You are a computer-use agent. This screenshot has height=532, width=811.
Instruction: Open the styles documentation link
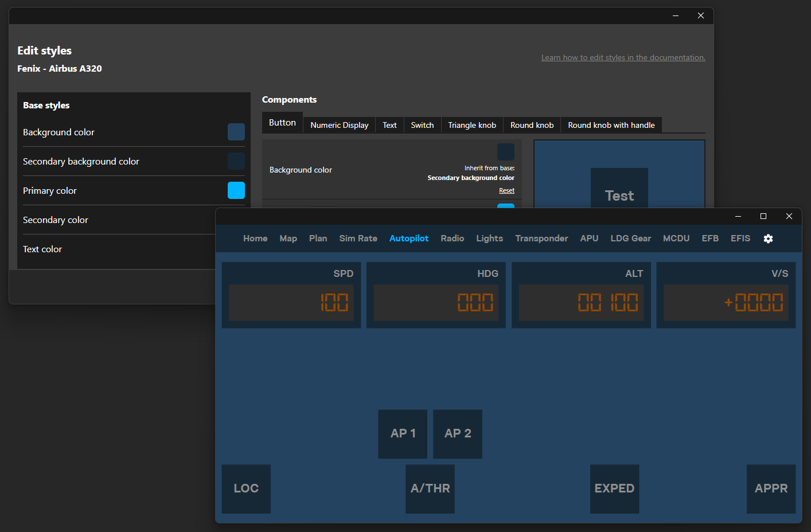pyautogui.click(x=623, y=57)
